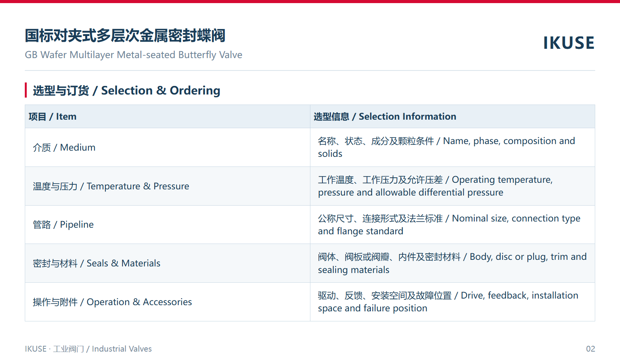Click the page number 02

point(591,349)
